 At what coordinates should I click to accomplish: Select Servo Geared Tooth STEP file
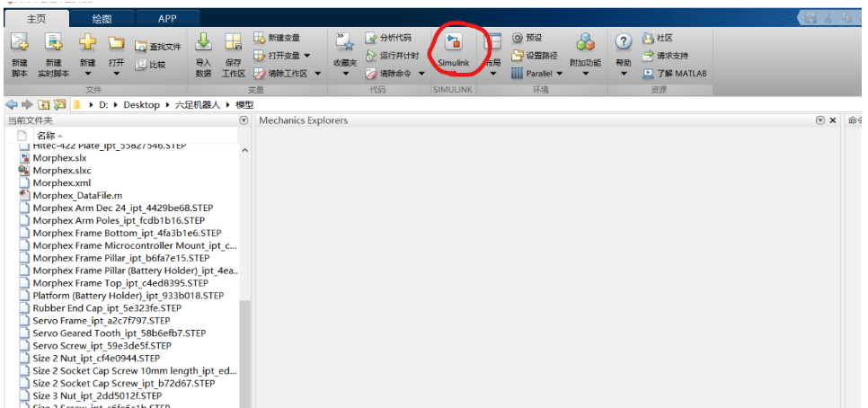coord(119,333)
